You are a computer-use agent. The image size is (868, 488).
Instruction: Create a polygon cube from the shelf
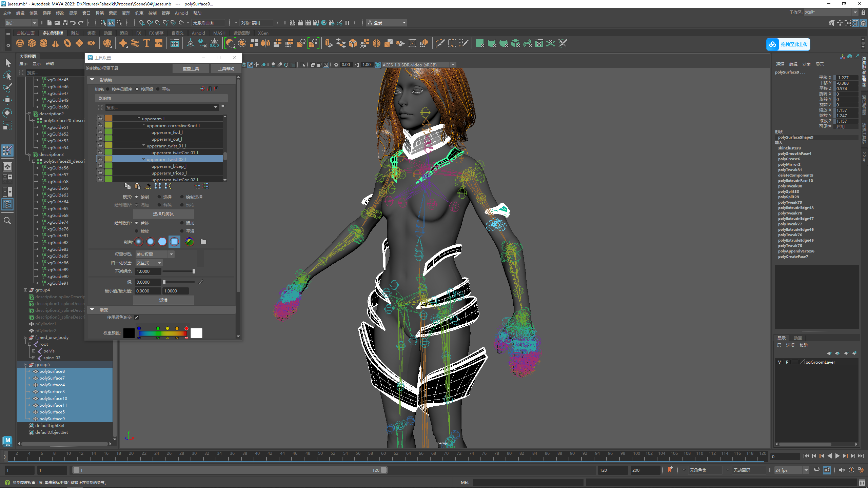[x=32, y=43]
